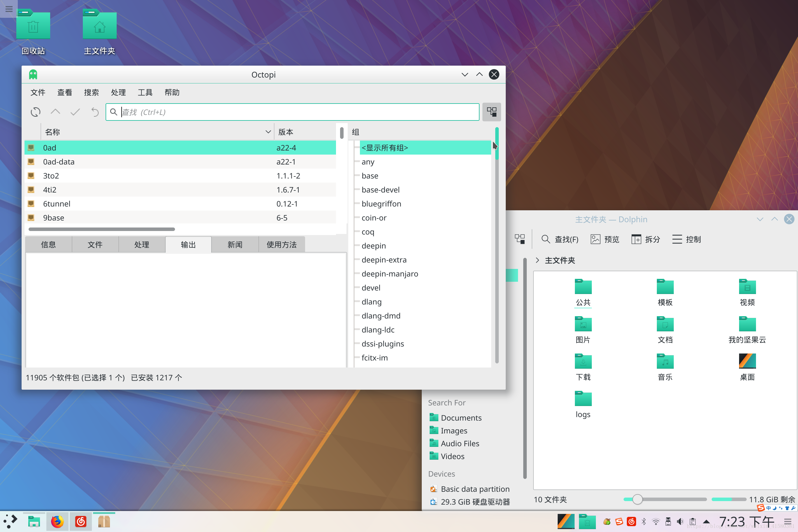Click the volume speaker tray icon
The height and width of the screenshot is (532, 798).
(680, 521)
